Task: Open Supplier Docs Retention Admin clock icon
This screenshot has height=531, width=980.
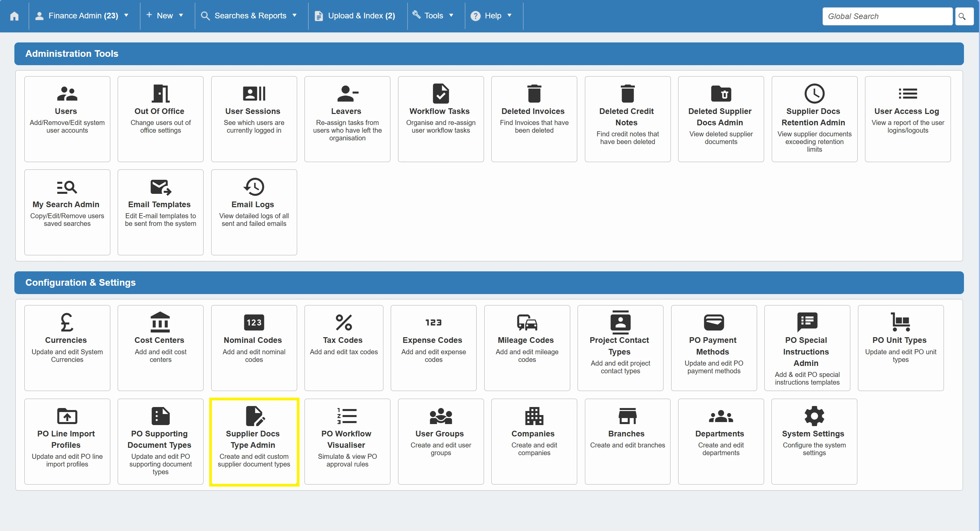Action: [x=814, y=94]
